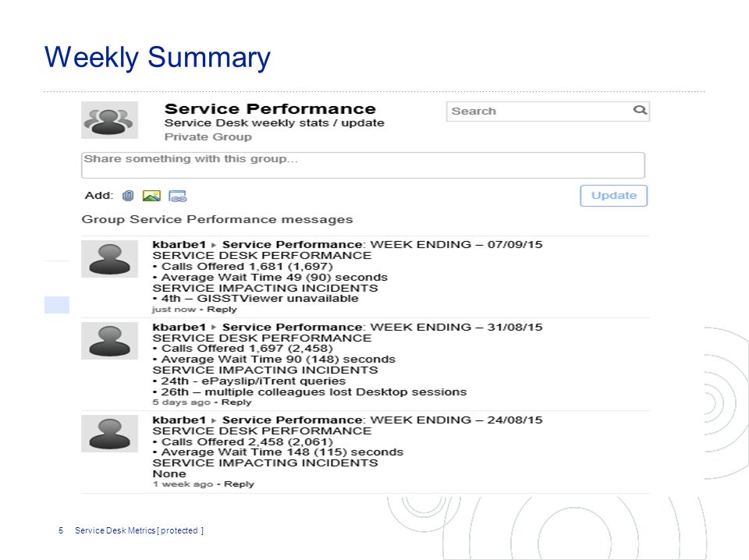Click the '5 days ago' timestamp

181,402
